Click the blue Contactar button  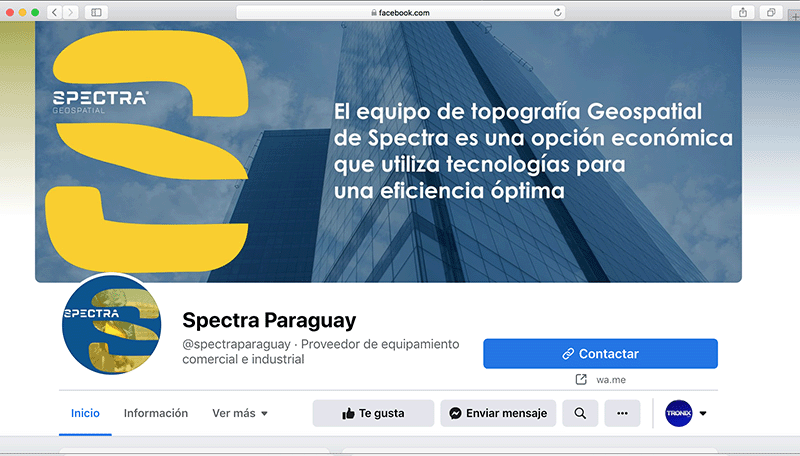point(601,353)
